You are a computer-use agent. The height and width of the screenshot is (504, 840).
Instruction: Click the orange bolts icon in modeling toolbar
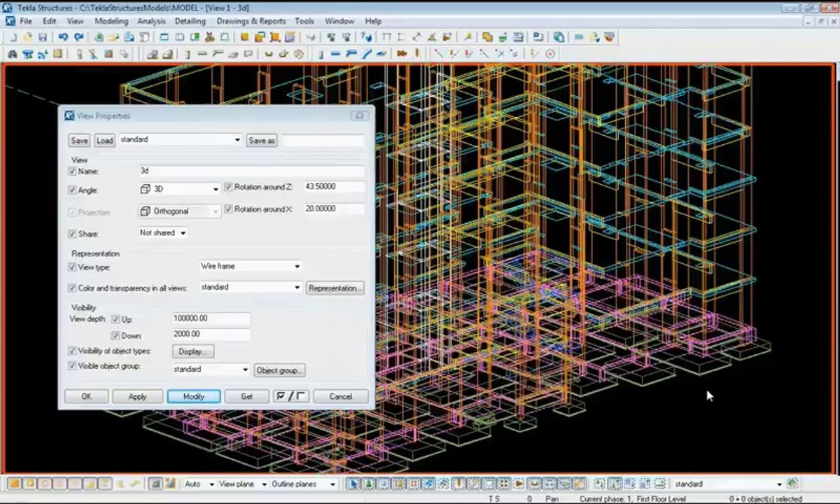coord(402,53)
